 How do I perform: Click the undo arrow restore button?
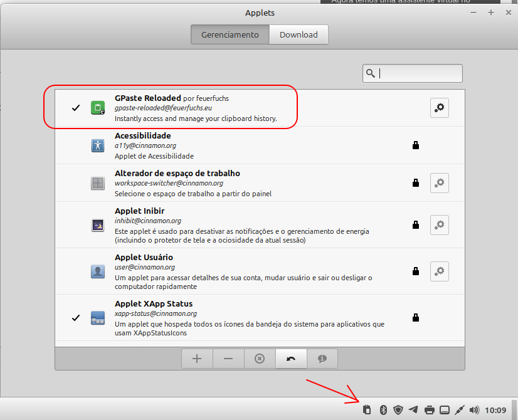tap(291, 359)
